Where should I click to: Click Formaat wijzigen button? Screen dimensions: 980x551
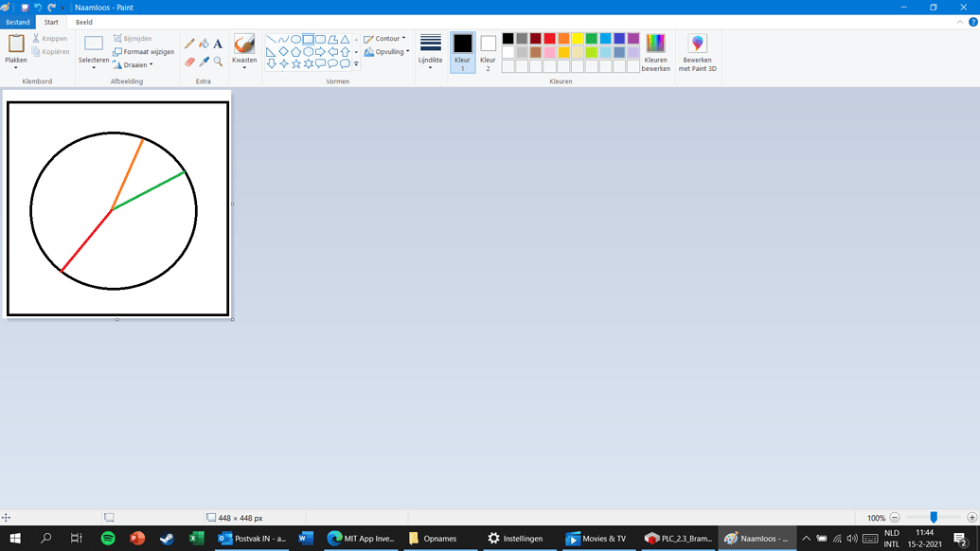[143, 52]
